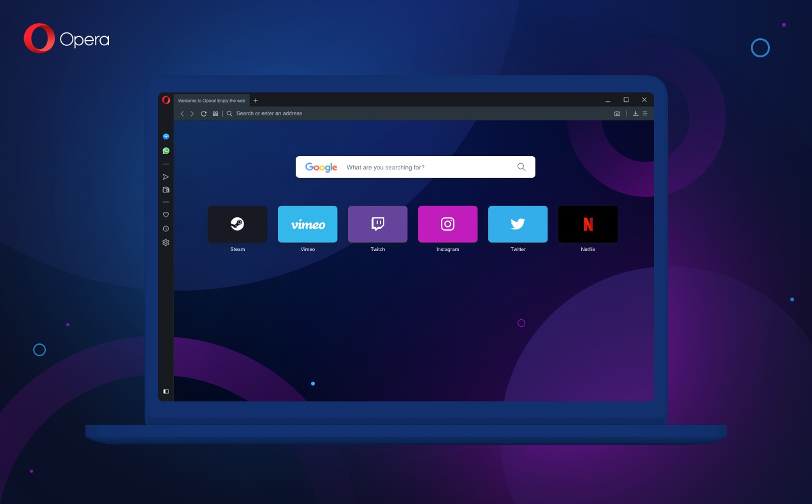Viewport: 812px width, 504px height.
Task: Click the address bar magnifier icon
Action: (x=229, y=113)
